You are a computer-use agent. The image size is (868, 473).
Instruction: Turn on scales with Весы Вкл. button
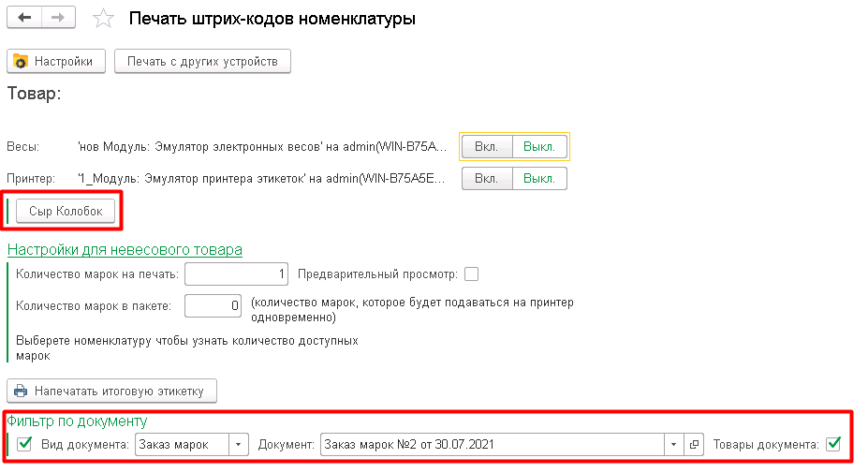487,147
